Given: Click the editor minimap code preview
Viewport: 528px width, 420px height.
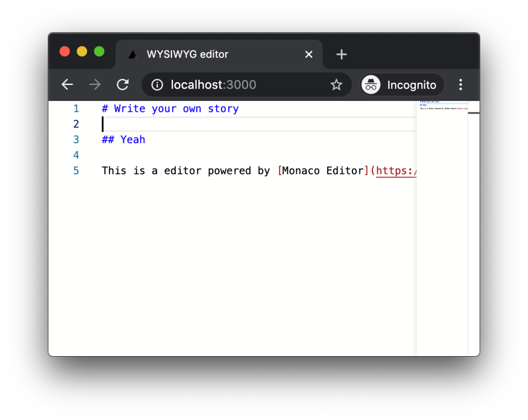Looking at the screenshot, I should click(442, 105).
